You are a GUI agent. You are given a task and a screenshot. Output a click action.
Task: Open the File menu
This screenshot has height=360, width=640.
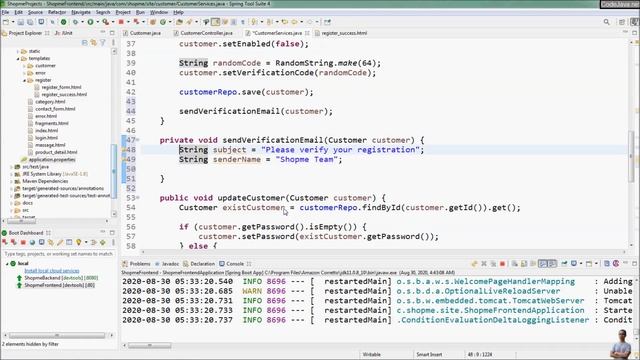click(5, 12)
